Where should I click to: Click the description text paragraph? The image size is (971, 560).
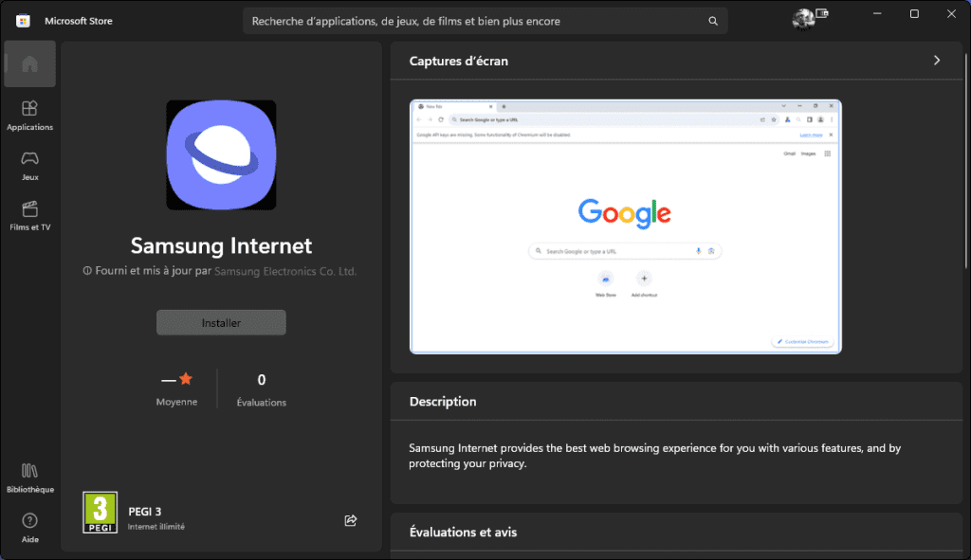pos(654,456)
